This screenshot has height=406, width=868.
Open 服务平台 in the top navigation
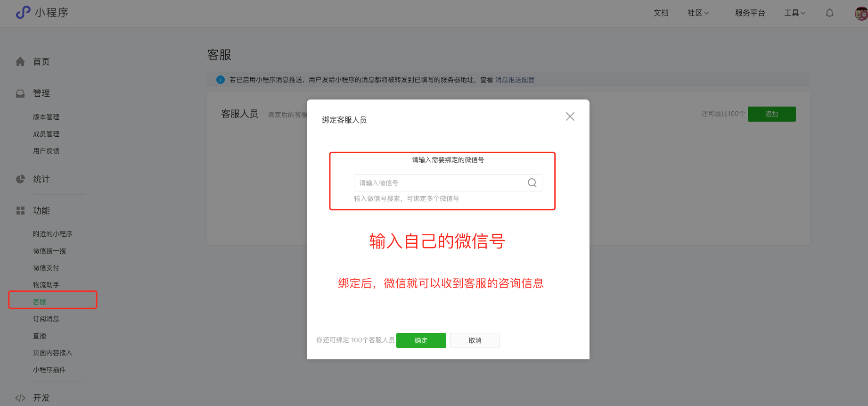750,13
